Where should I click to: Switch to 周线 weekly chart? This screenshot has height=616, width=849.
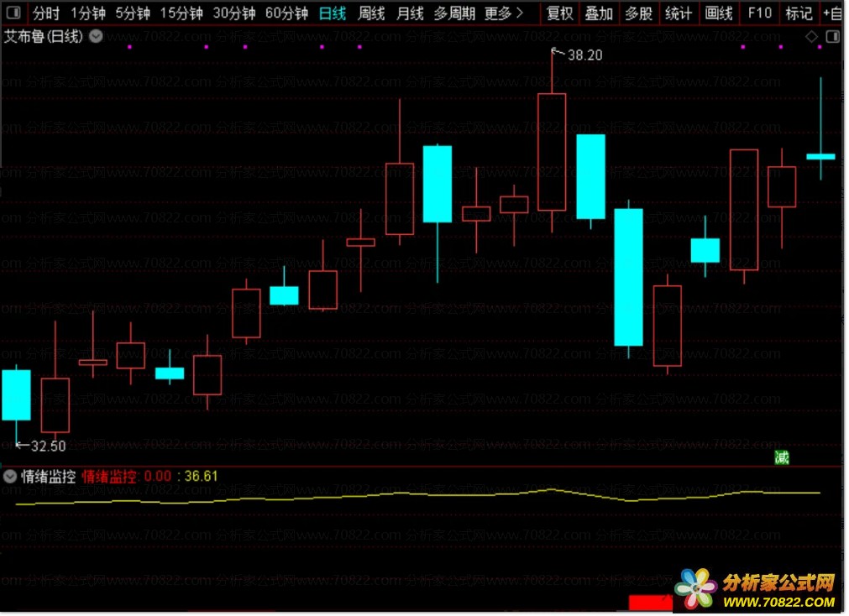(371, 13)
